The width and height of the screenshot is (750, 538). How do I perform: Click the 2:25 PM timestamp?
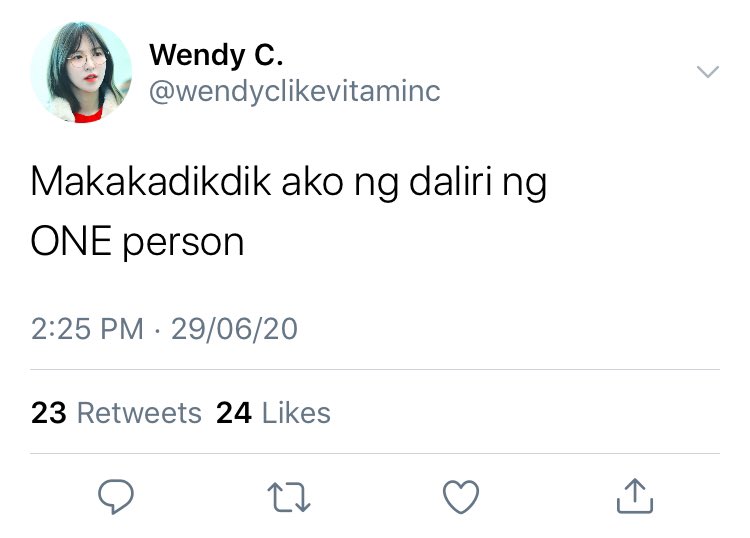[x=88, y=329]
